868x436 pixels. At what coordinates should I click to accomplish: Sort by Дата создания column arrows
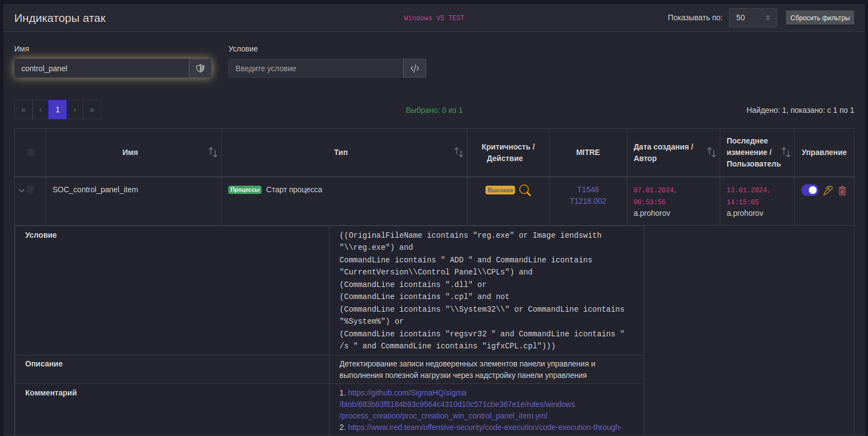(x=711, y=152)
